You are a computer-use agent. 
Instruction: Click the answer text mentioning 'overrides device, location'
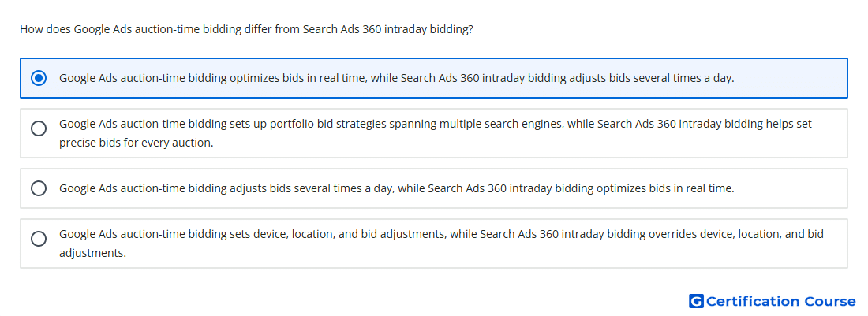pyautogui.click(x=441, y=244)
